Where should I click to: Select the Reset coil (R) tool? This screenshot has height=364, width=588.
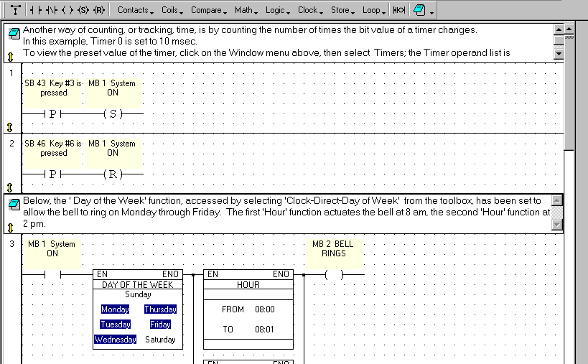tap(99, 10)
